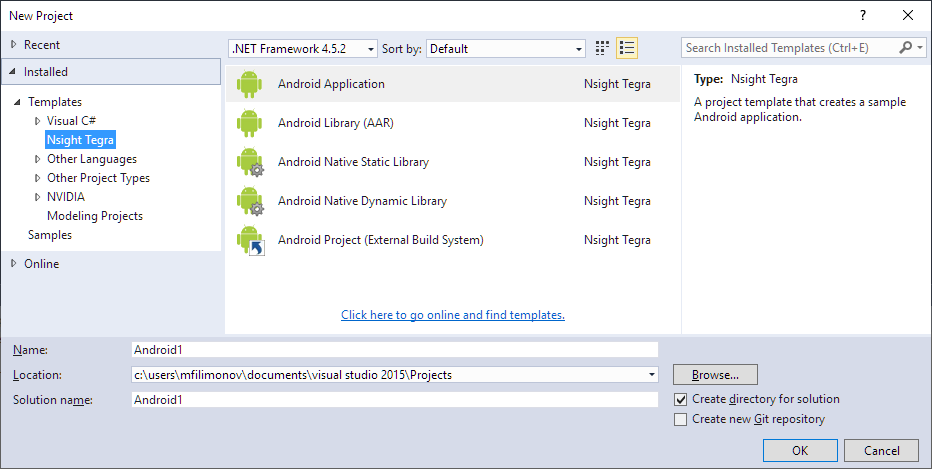Click the Android Native Static Library icon
932x469 pixels.
(250, 162)
